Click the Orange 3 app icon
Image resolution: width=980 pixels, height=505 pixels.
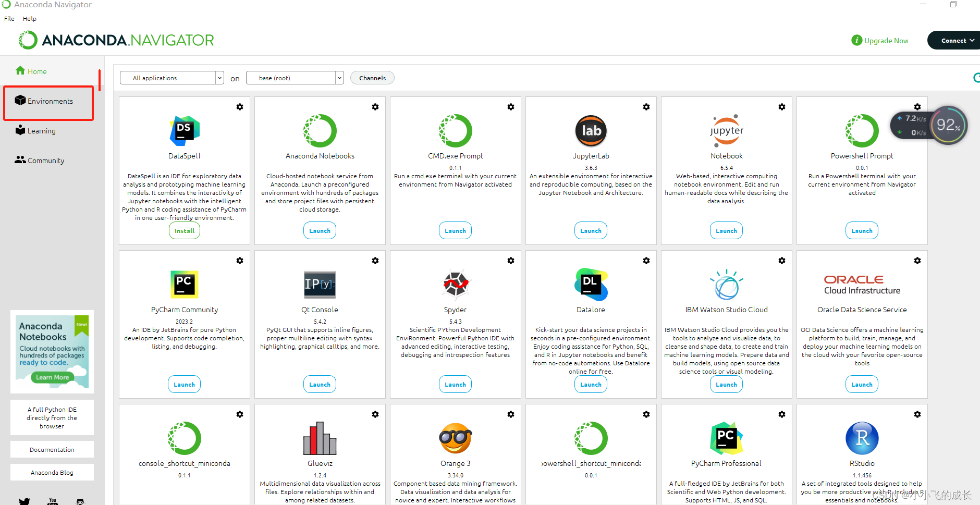click(455, 438)
